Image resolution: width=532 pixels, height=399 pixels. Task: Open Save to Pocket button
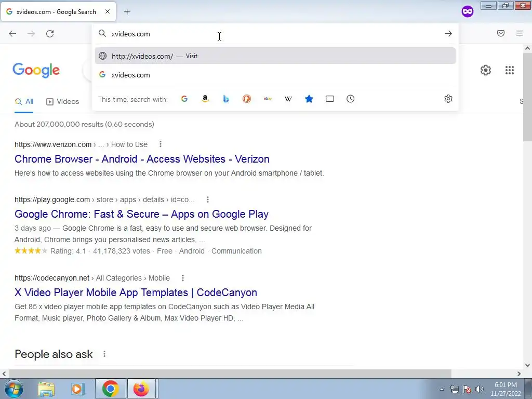click(x=501, y=33)
